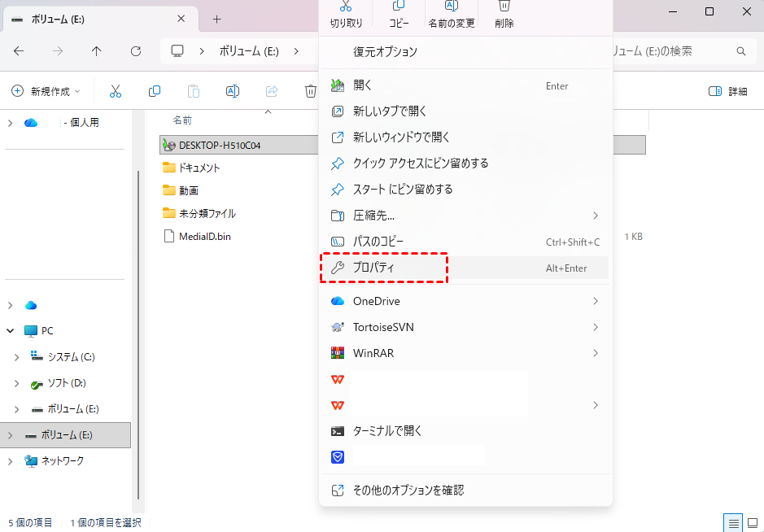Image resolution: width=764 pixels, height=532 pixels.
Task: Click the delete trash icon in context menu
Action: (x=504, y=7)
